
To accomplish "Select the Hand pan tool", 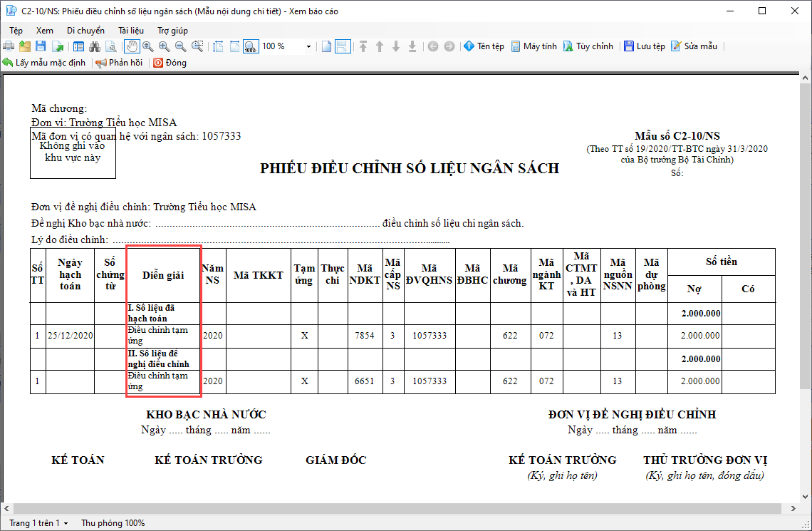I will pos(132,46).
